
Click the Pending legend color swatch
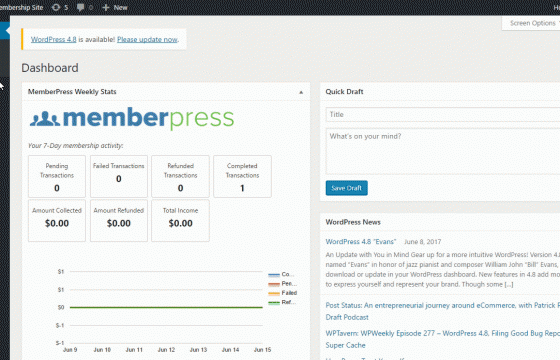pos(274,284)
